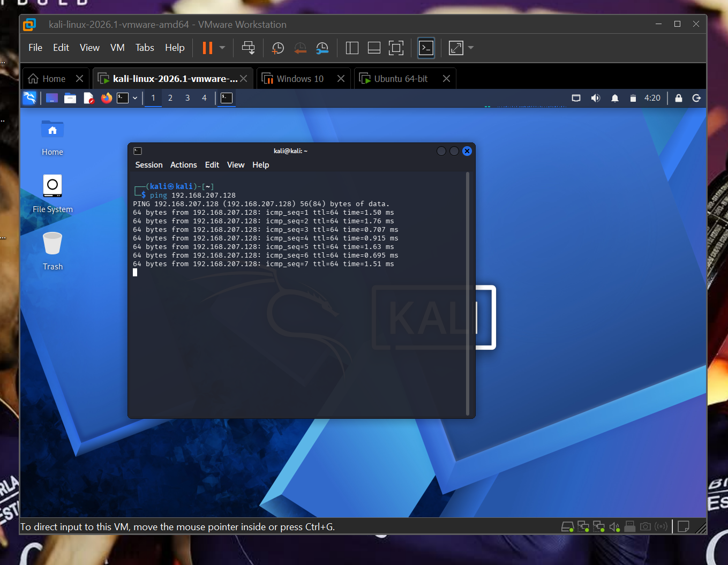Open the Kali applications menu dragon icon

[29, 98]
